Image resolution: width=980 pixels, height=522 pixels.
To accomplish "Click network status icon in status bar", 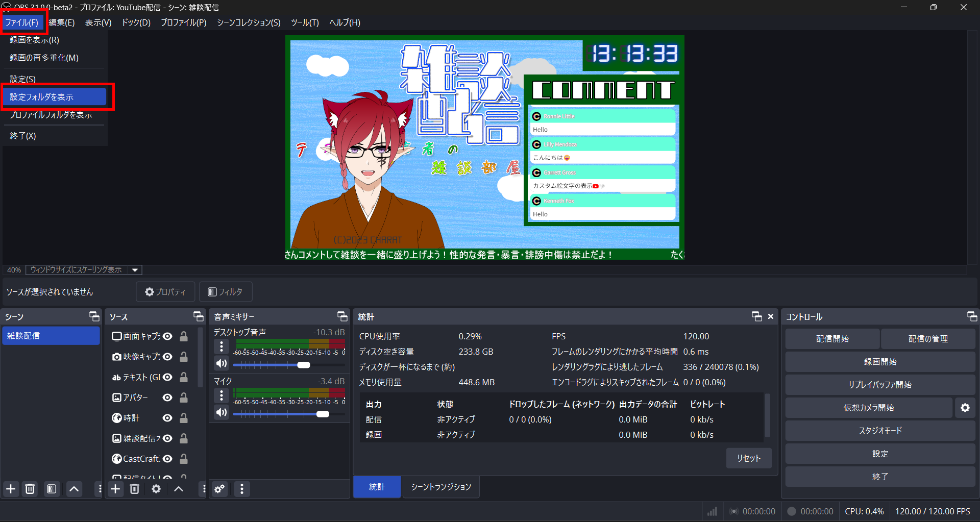I will pyautogui.click(x=713, y=511).
